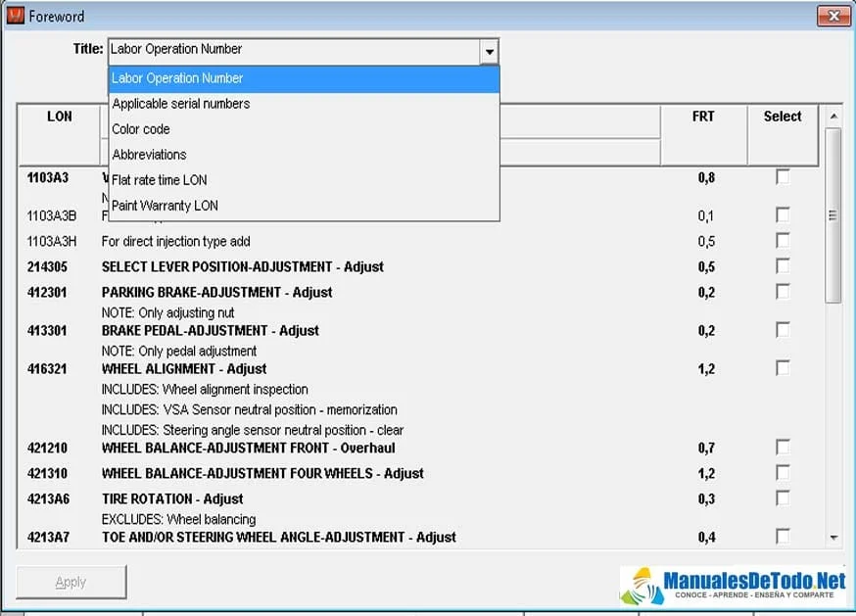The height and width of the screenshot is (616, 856).
Task: Click 'VSA Sensor neutral position - memorization' line
Action: [250, 409]
